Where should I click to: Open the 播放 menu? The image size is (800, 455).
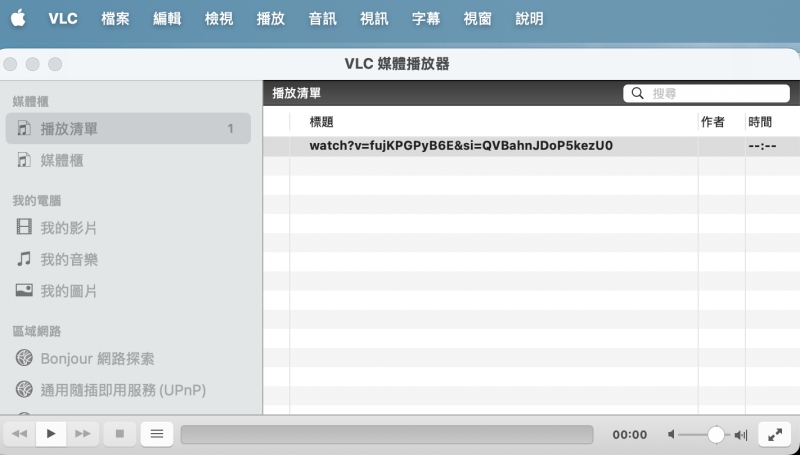270,19
